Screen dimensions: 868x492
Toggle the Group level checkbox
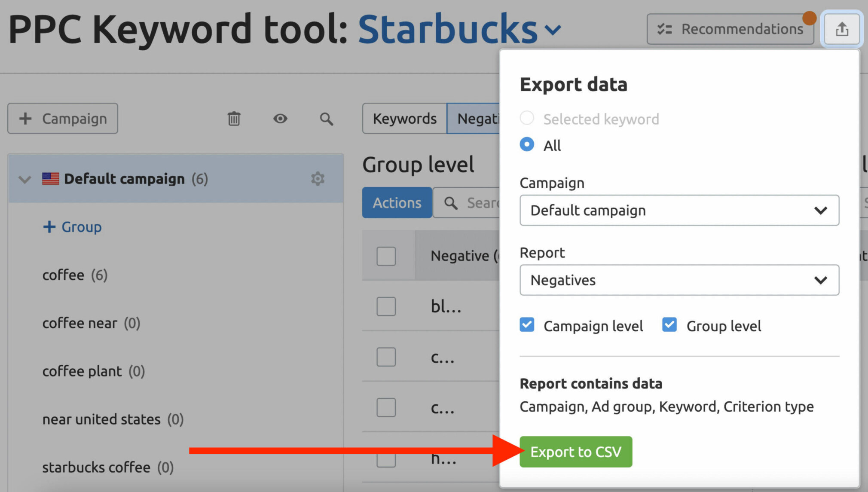click(x=668, y=326)
